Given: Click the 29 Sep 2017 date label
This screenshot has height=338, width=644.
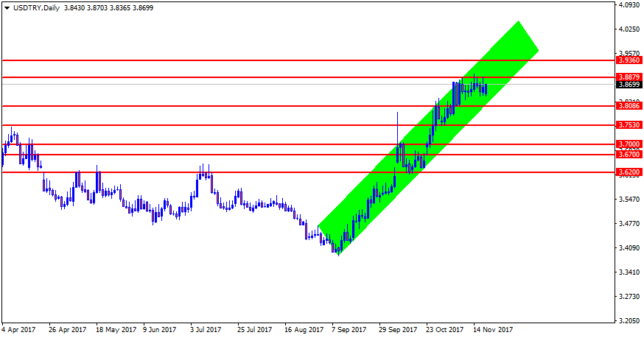Looking at the screenshot, I should coord(399,330).
